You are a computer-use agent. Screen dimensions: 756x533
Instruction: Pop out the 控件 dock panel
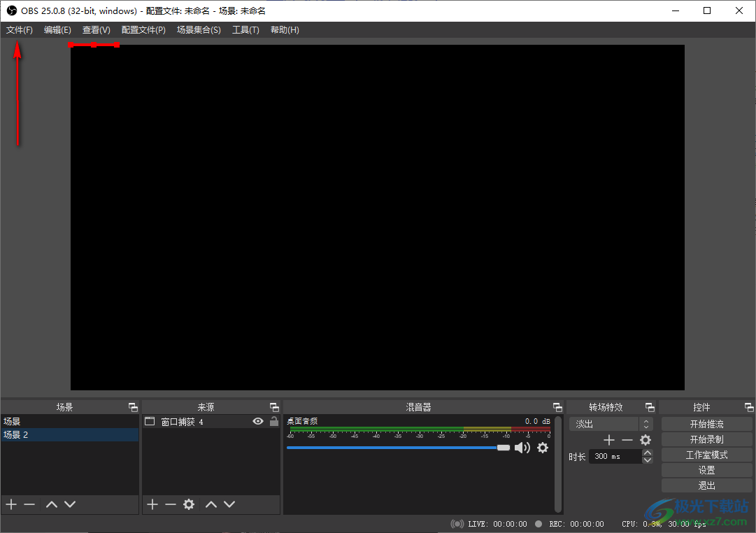tap(749, 408)
